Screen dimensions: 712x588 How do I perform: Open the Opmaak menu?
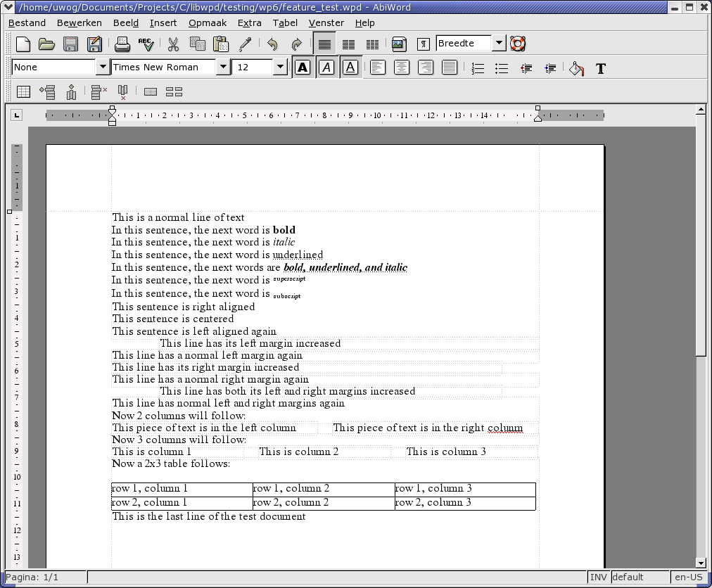[x=208, y=23]
